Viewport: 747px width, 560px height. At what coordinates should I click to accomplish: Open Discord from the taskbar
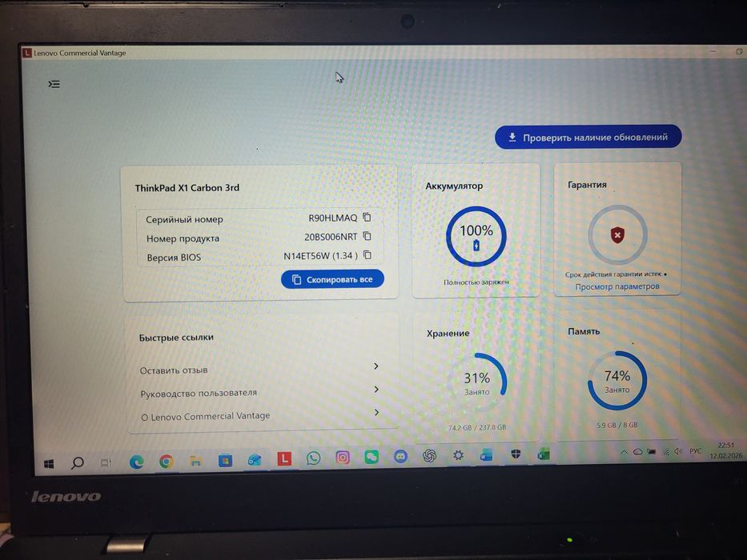tap(400, 457)
